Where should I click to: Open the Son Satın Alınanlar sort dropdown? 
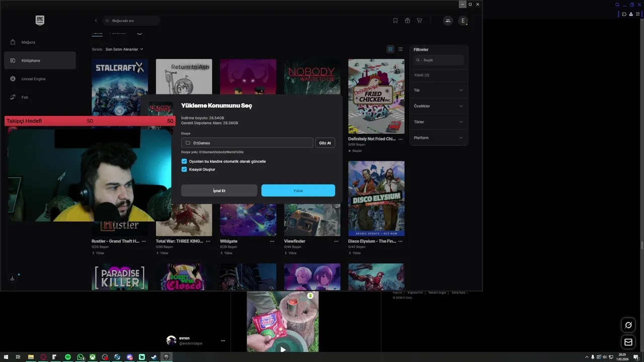point(124,49)
